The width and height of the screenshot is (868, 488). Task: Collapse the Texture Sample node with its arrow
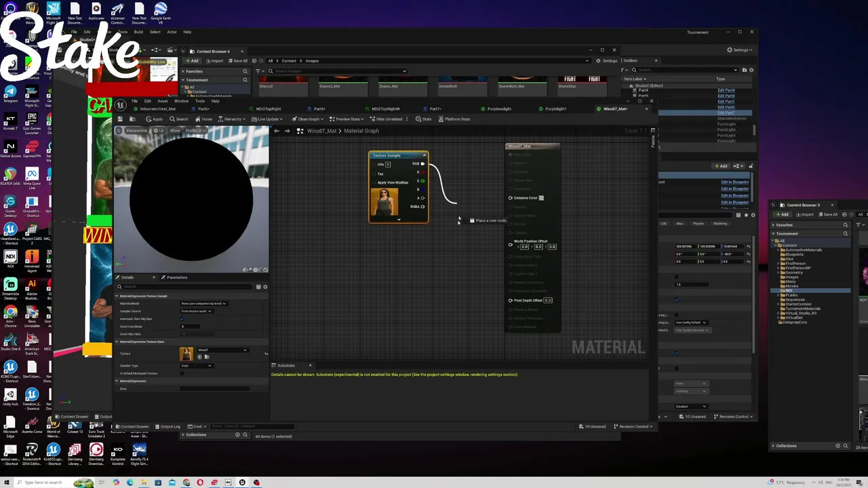click(x=425, y=155)
